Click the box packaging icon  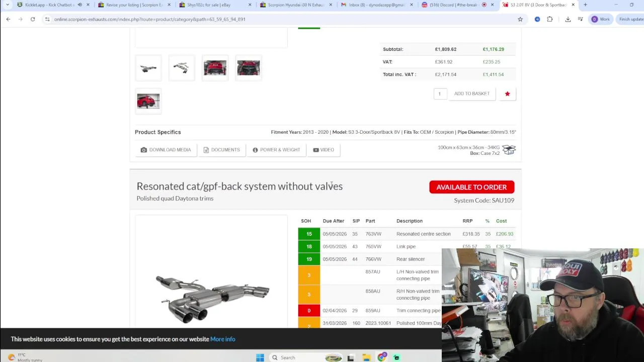(x=509, y=150)
